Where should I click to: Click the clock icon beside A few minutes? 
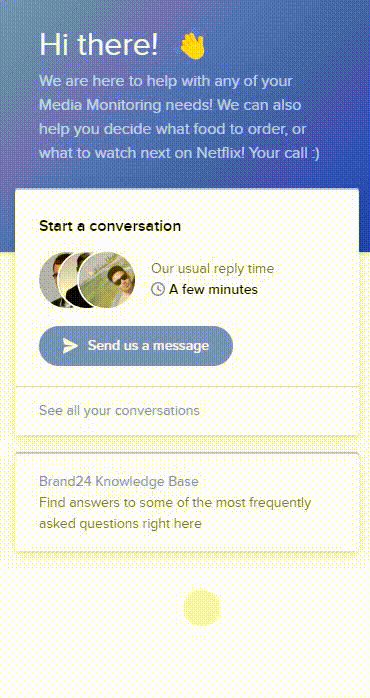(158, 289)
